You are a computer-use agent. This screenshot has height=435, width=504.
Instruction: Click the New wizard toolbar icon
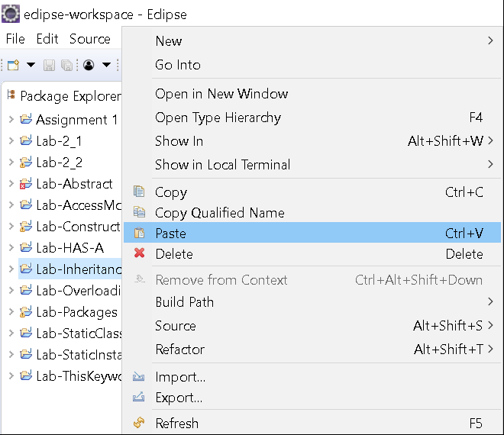(13, 65)
